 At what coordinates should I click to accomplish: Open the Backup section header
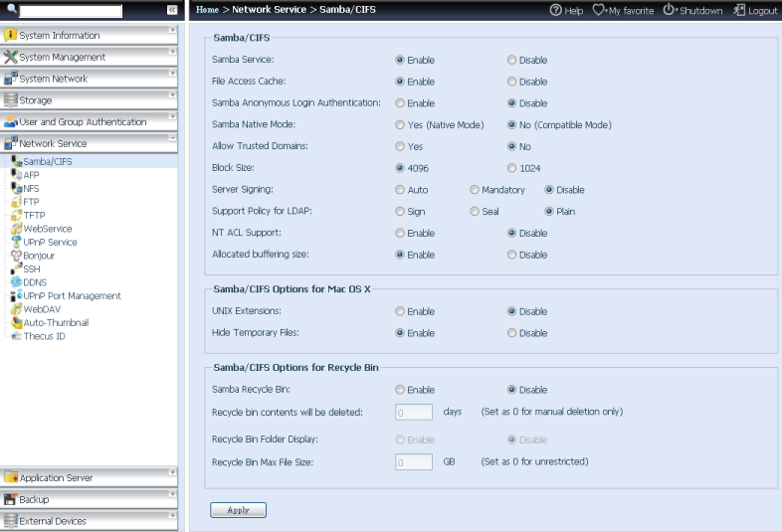pyautogui.click(x=89, y=499)
